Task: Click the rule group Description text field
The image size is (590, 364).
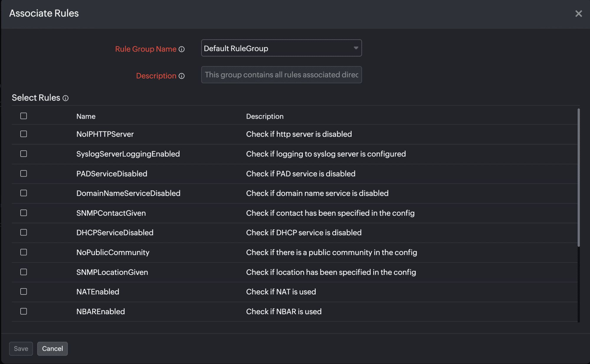Action: point(281,75)
